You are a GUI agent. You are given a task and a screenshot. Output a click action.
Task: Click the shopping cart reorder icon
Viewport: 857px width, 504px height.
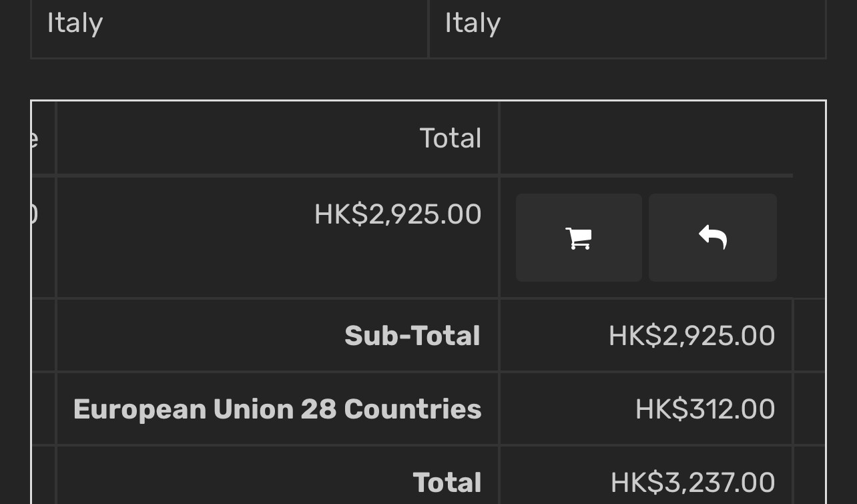pyautogui.click(x=579, y=238)
